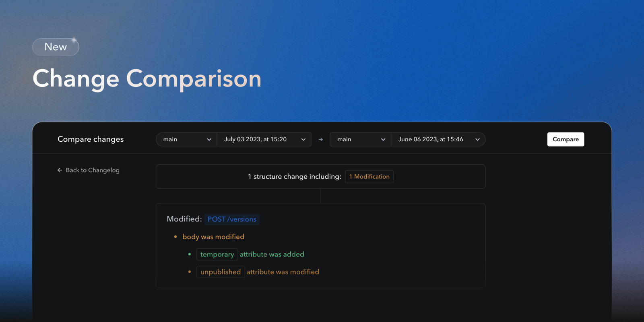Screen dimensions: 644x322
Task: Click the chevron on the target main branch dropdown
Action: click(383, 140)
